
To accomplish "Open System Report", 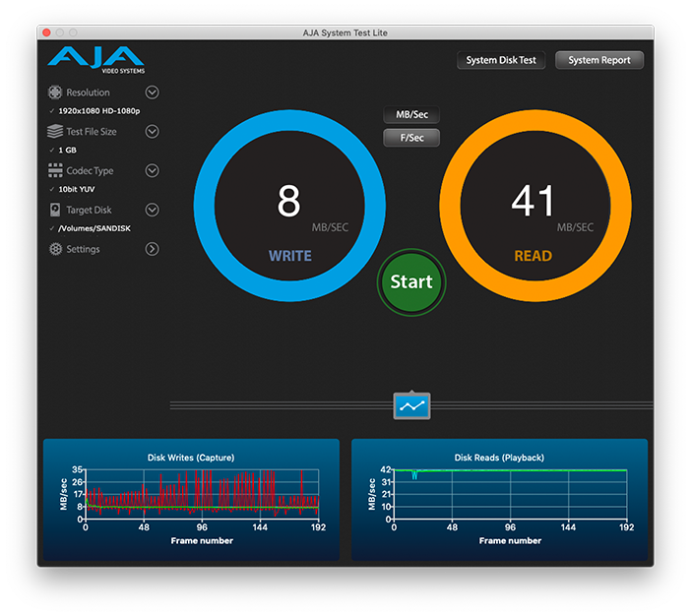I will point(599,60).
